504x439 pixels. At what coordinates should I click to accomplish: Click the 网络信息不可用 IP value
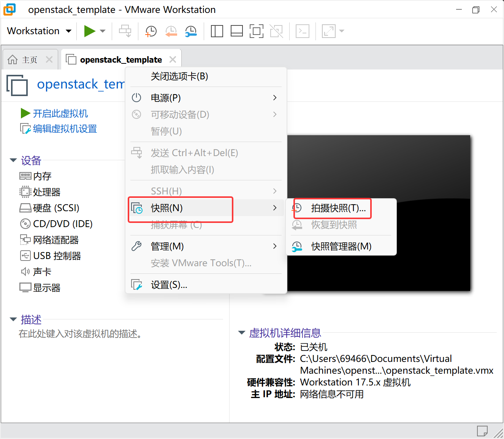point(332,394)
